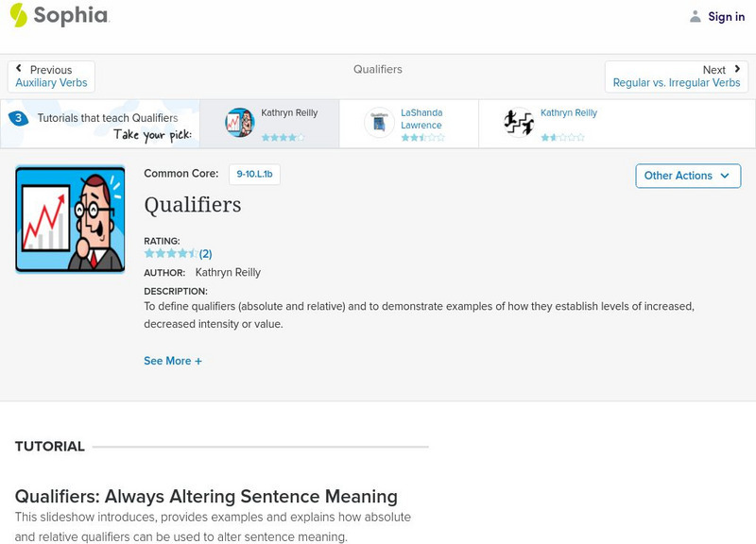This screenshot has width=756, height=544.
Task: Click the Sign in link
Action: point(725,16)
